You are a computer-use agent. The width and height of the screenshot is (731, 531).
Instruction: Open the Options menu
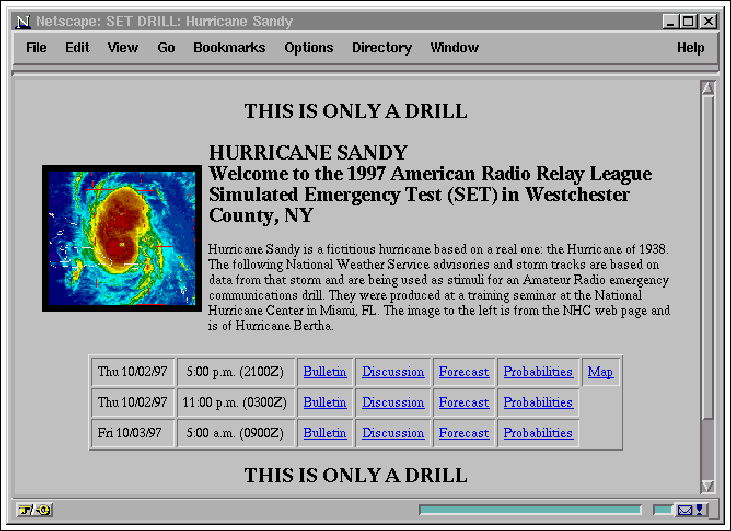(x=309, y=48)
